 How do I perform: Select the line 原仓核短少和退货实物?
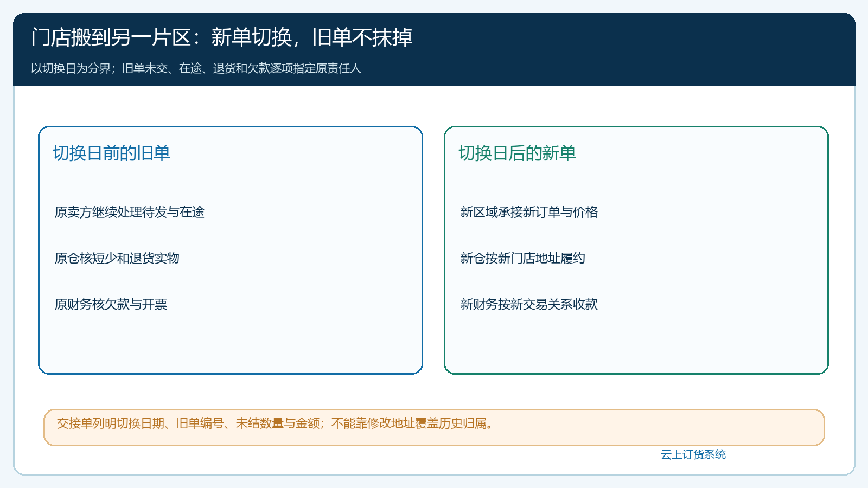click(x=117, y=258)
